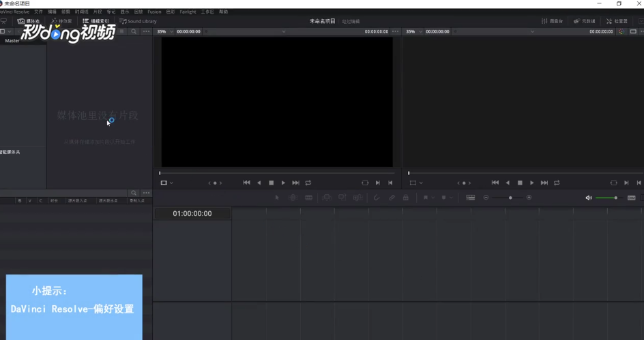Toggle the 编辑索引 edit index panel
This screenshot has height=340, width=644.
[96, 21]
